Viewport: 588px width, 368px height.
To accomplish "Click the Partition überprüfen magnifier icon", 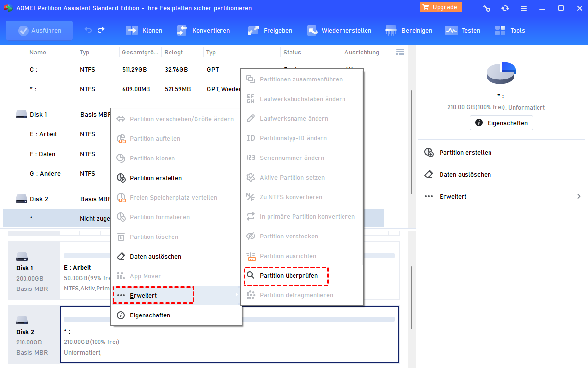I will [x=250, y=276].
